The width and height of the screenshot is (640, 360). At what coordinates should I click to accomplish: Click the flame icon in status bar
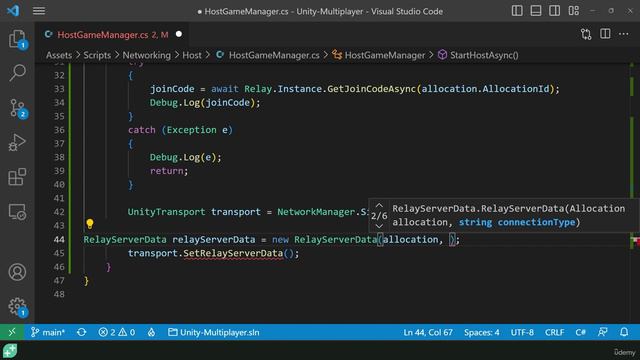(151, 332)
